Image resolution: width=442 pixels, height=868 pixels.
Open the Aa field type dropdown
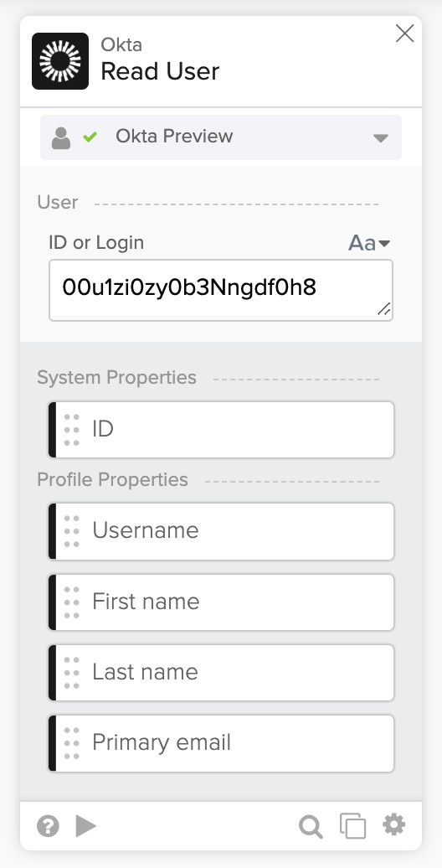369,243
